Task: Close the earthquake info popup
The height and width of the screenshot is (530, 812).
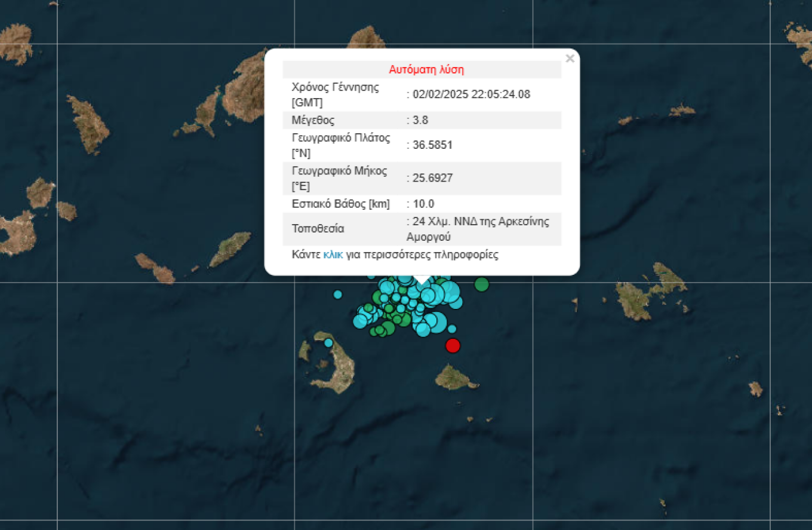Action: [570, 59]
